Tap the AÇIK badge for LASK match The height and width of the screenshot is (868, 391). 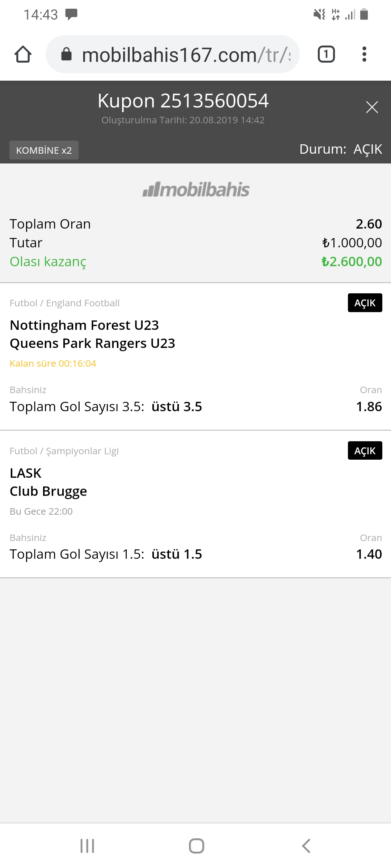[x=365, y=451]
